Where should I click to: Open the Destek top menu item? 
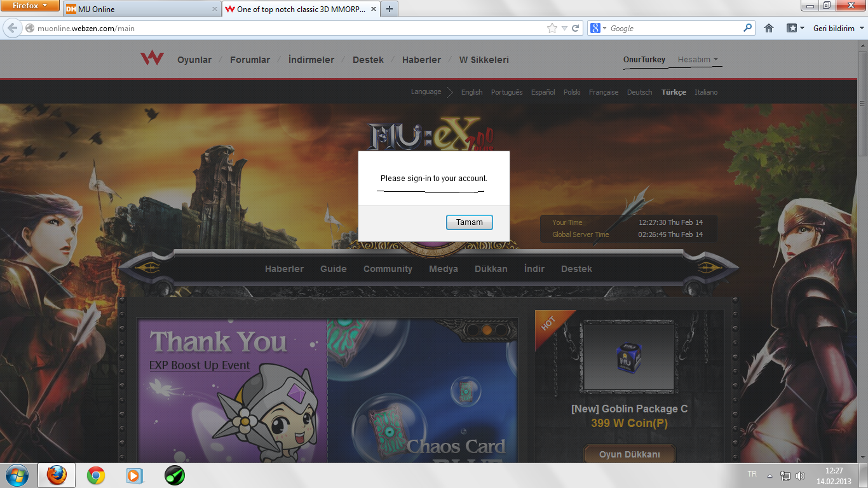click(368, 60)
